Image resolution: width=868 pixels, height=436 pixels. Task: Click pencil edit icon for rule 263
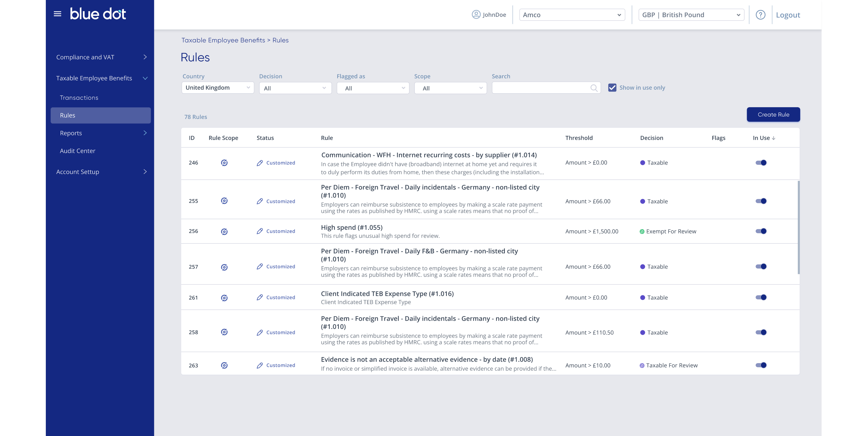[259, 366]
